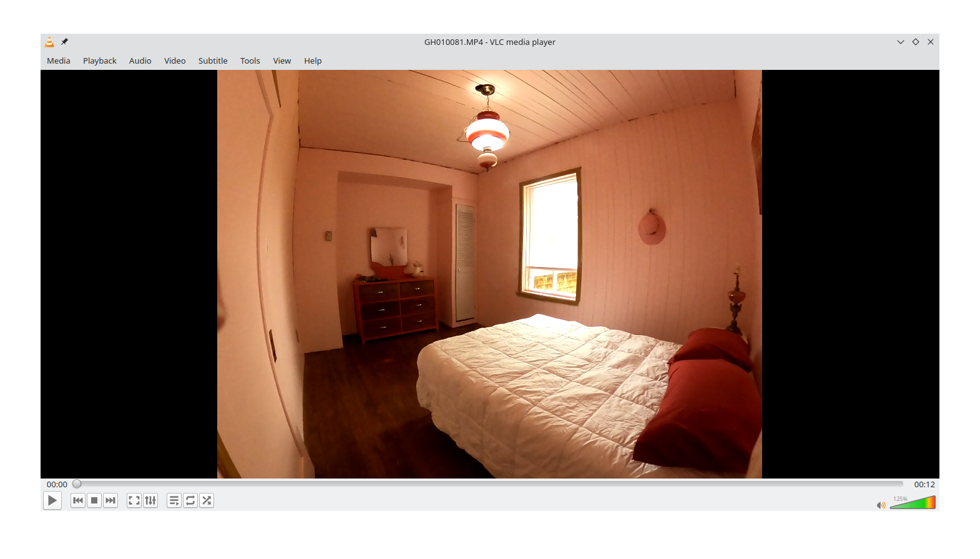Image resolution: width=980 pixels, height=559 pixels.
Task: Click the seek bar timeline
Action: [489, 484]
